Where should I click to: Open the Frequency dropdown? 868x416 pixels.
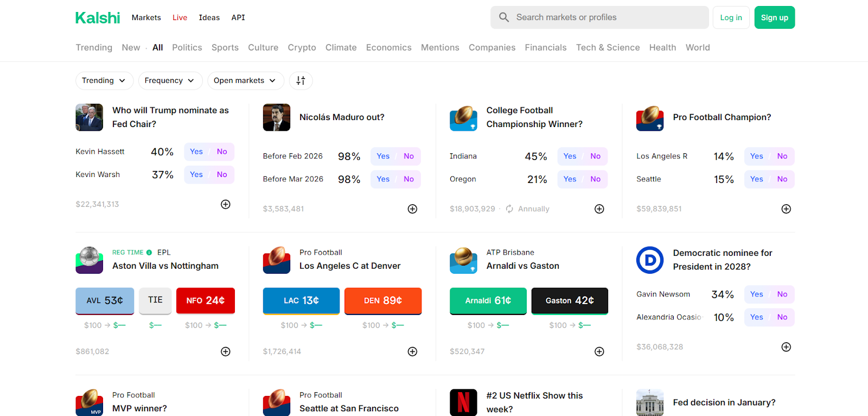[170, 80]
